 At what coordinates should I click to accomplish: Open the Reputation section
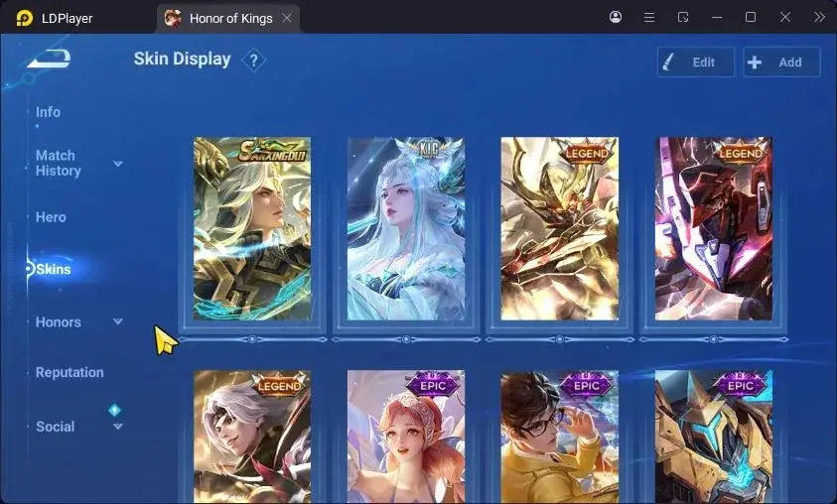[x=70, y=372]
